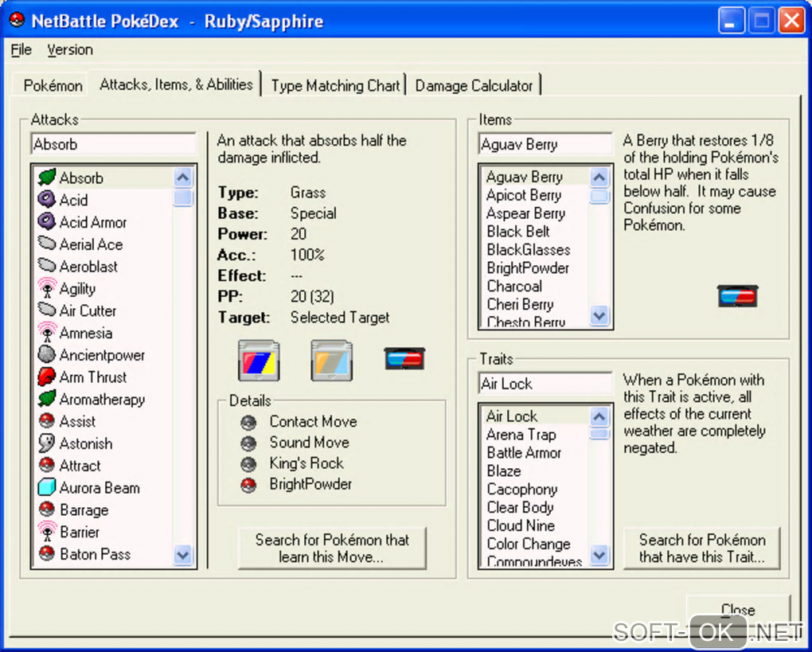Image resolution: width=812 pixels, height=652 pixels.
Task: Toggle the Sound Move indicator
Action: coord(248,443)
